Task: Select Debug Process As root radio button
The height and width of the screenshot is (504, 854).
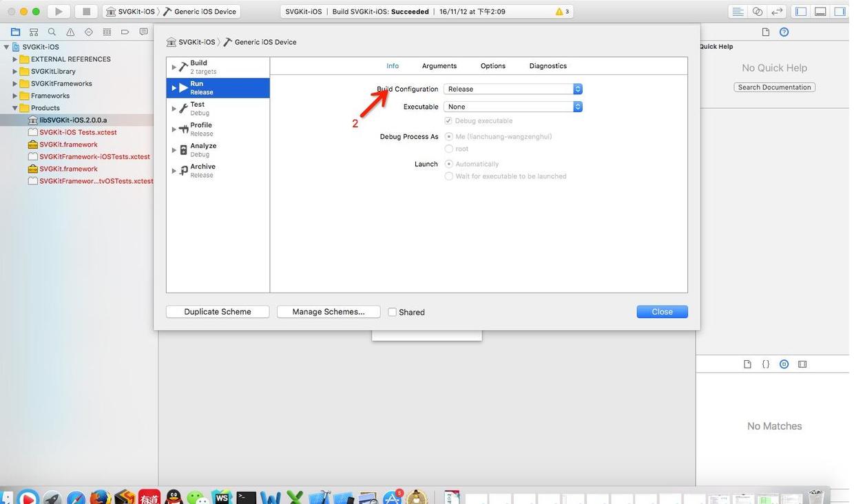Action: coord(449,149)
